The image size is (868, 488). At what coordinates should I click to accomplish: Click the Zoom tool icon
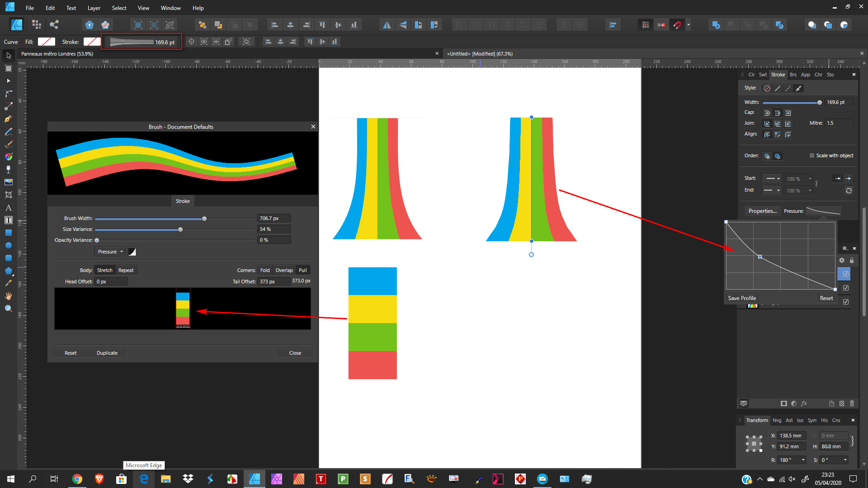pos(8,308)
